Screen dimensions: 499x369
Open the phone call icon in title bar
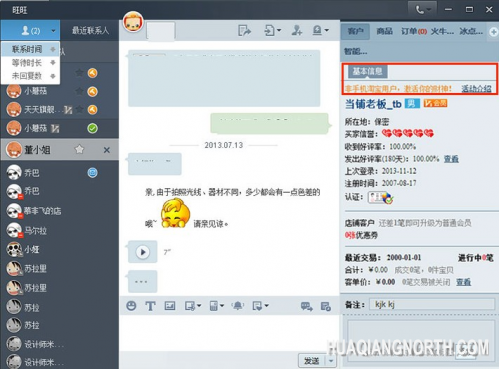[x=422, y=10]
